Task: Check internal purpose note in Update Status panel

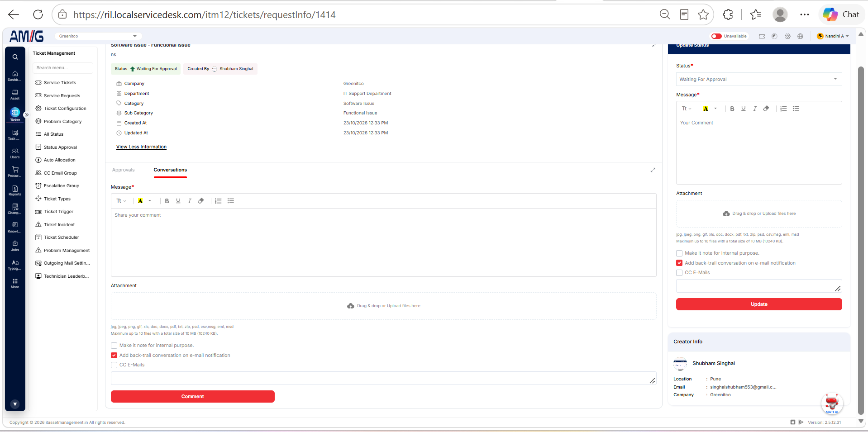Action: pos(679,253)
